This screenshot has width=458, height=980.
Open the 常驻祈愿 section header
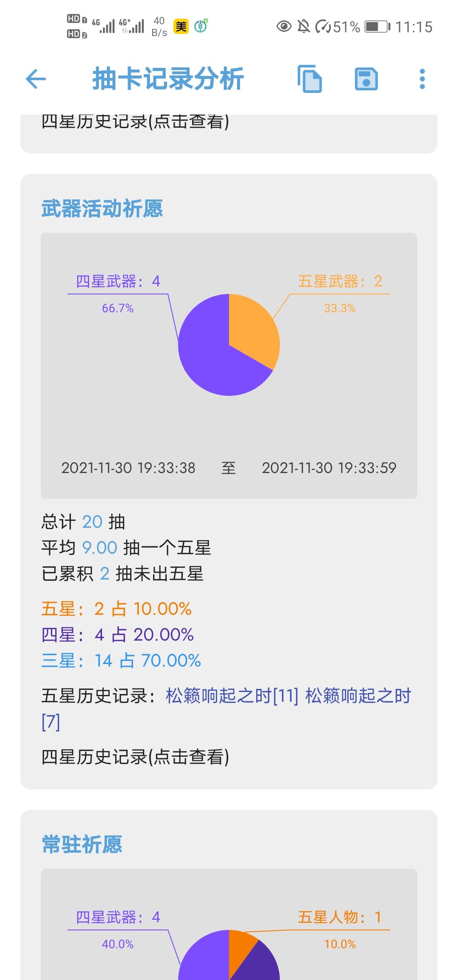[x=82, y=844]
